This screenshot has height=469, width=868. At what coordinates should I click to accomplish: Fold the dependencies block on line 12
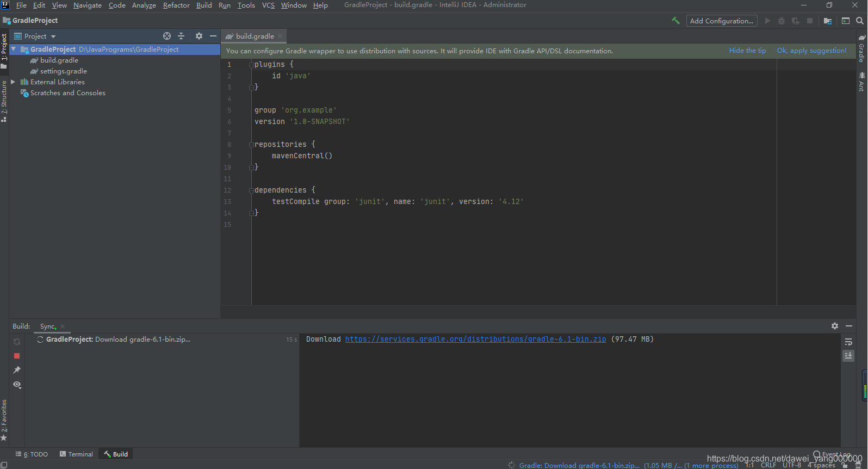(251, 190)
